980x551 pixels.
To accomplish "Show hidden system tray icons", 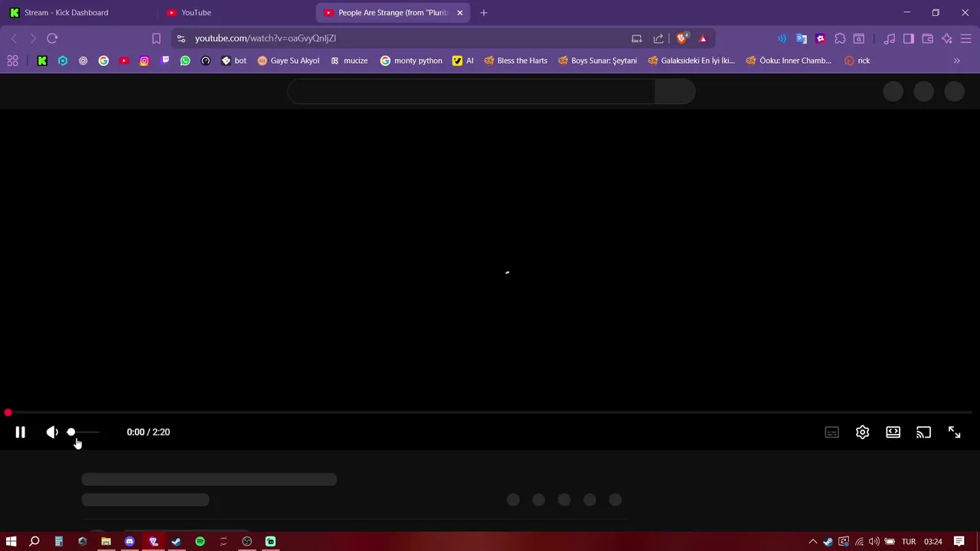I will click(812, 542).
